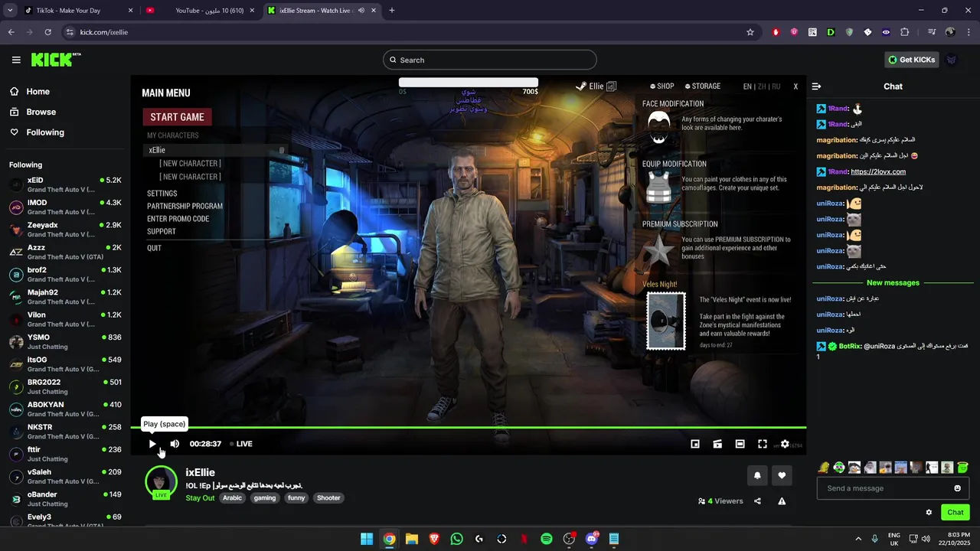Open the user avatar menu

(x=952, y=60)
